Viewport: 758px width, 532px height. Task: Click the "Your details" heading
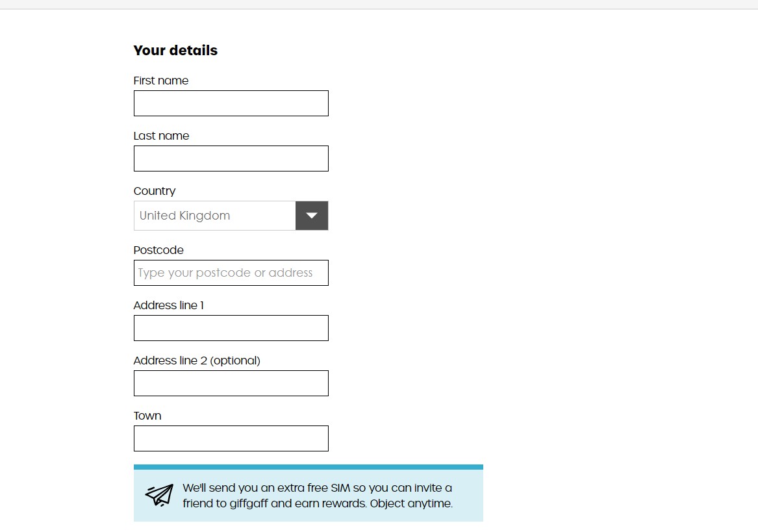coord(175,50)
